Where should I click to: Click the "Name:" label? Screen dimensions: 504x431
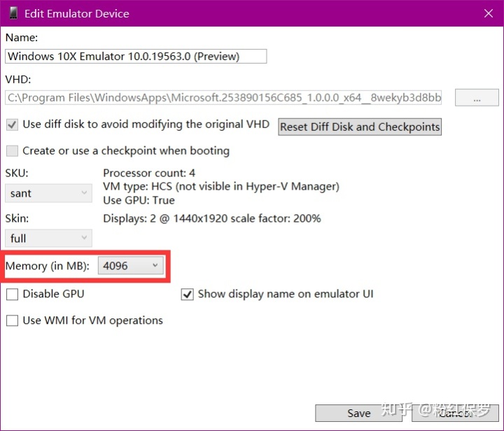(22, 38)
